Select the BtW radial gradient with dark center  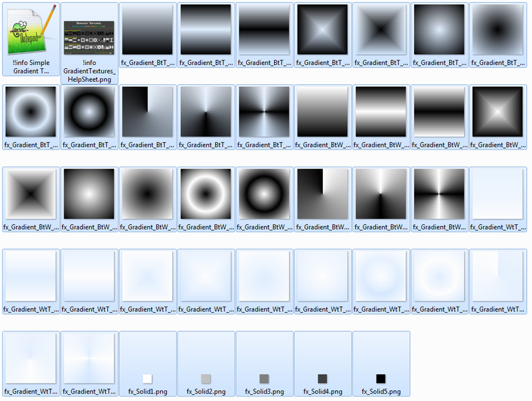click(147, 199)
